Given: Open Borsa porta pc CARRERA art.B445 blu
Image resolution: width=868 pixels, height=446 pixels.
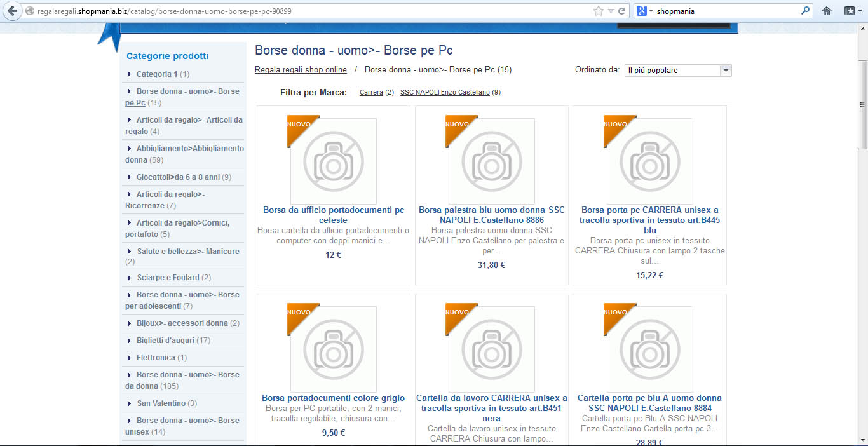Looking at the screenshot, I should tap(649, 220).
